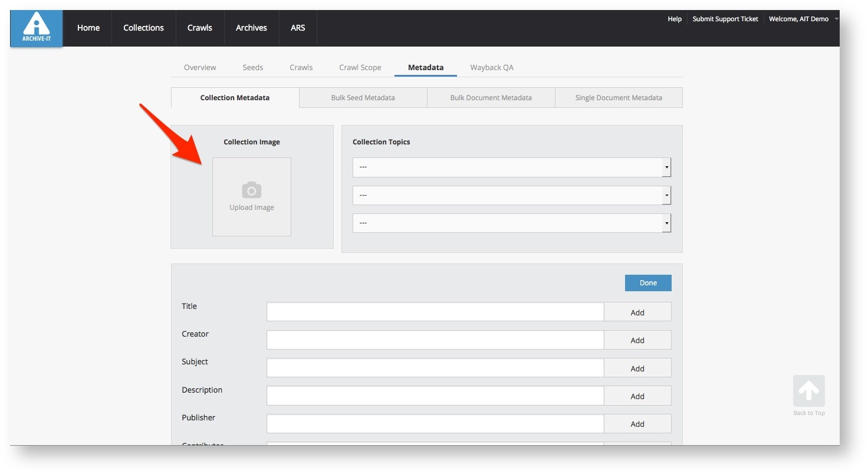
Task: Switch to the Bulk Seed Metadata tab
Action: 363,98
